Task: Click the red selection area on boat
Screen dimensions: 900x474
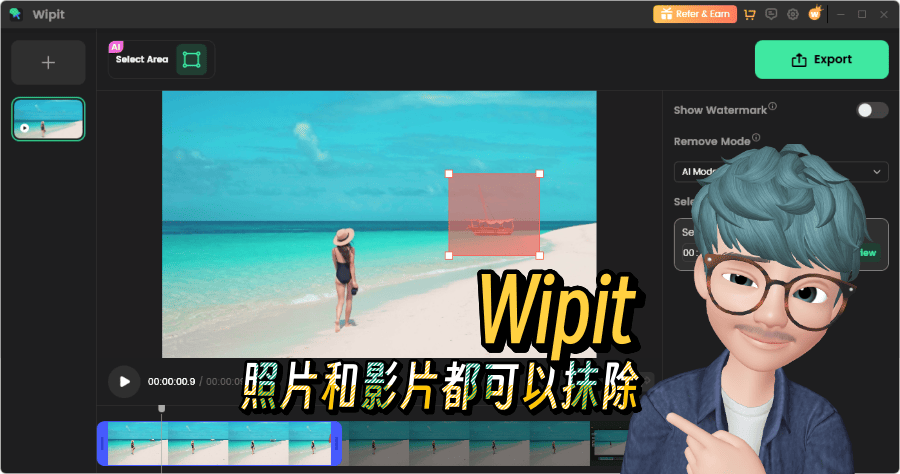Action: pos(494,215)
